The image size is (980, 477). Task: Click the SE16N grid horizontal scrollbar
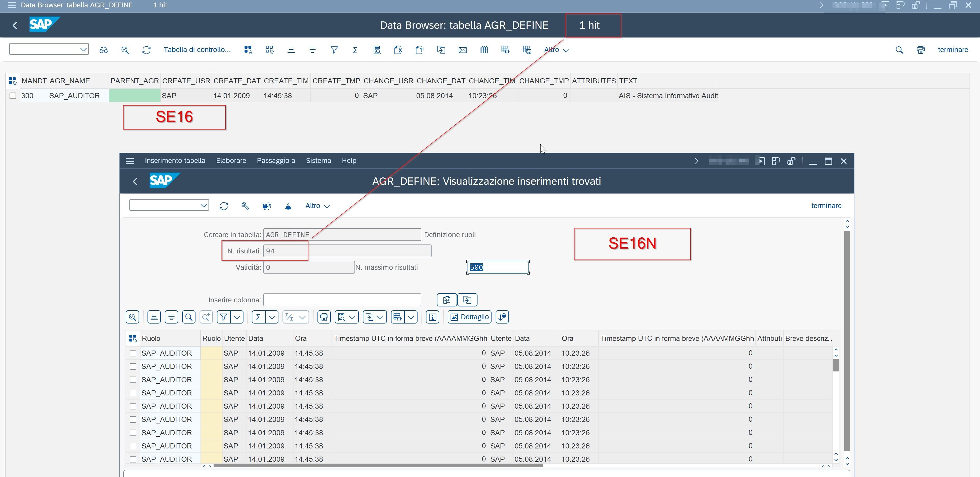(x=378, y=466)
